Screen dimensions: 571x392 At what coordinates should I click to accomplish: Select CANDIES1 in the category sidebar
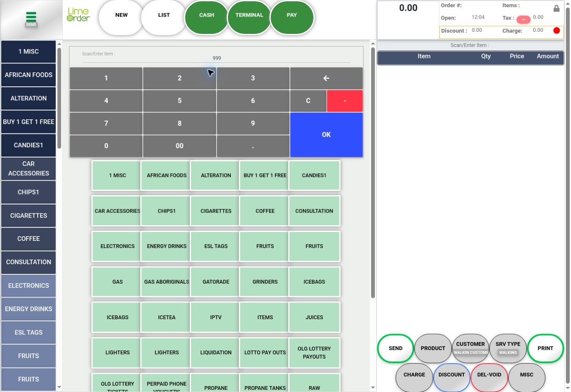pyautogui.click(x=28, y=145)
